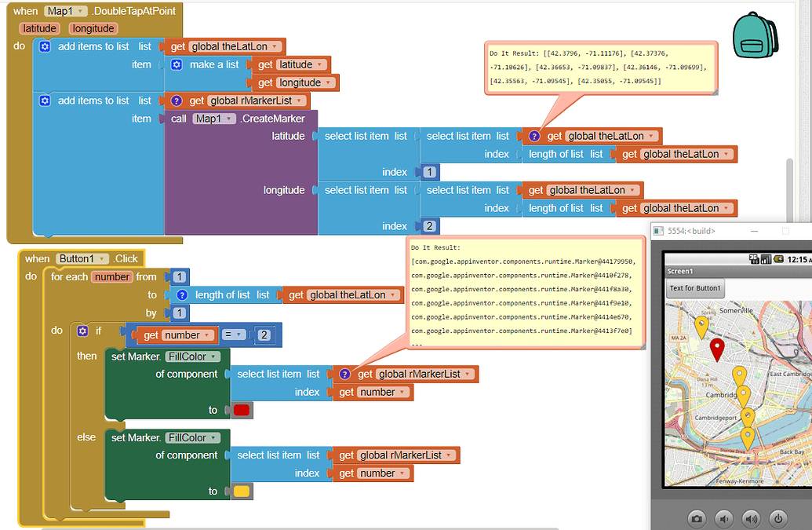Click index value 1 under latitude

point(429,172)
